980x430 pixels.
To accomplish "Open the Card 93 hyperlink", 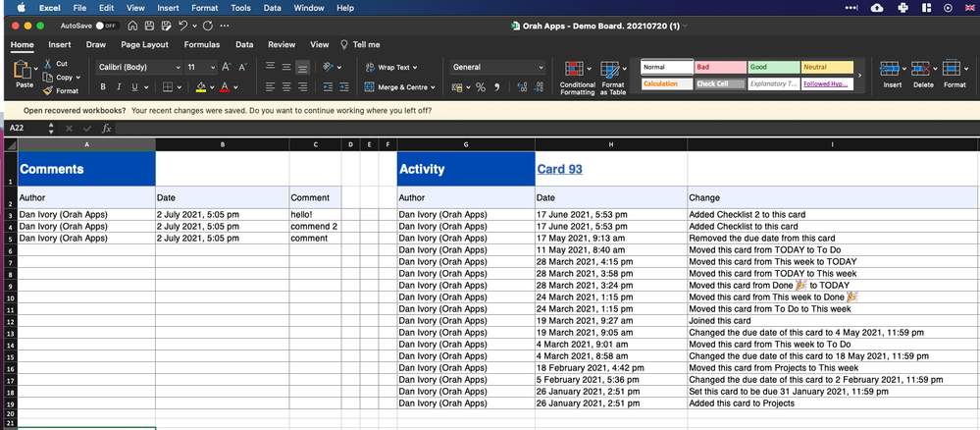I will tap(559, 169).
